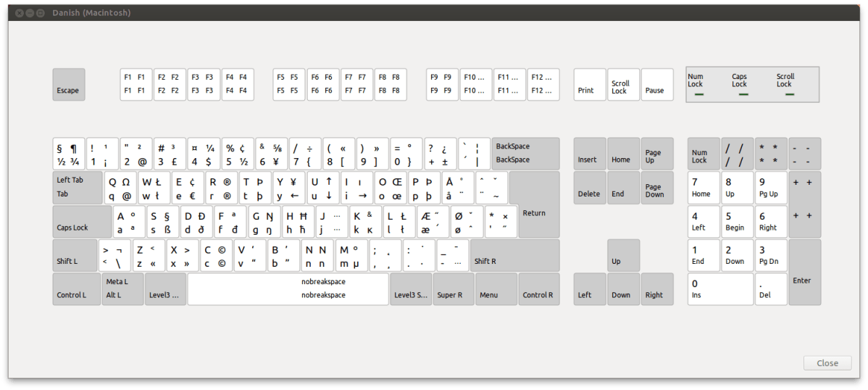868x390 pixels.
Task: Toggle the Caps Lock key
Action: point(82,222)
